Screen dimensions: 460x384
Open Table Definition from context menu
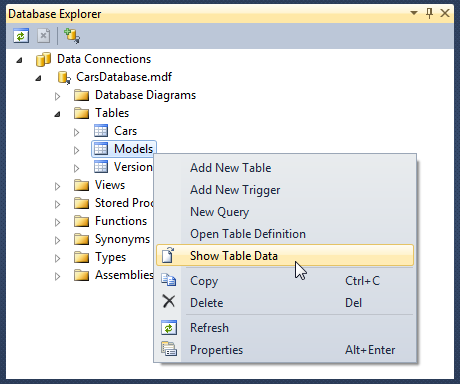[x=285, y=234]
